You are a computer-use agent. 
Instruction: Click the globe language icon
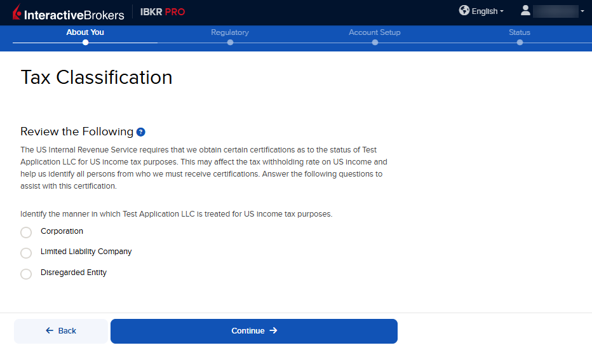(464, 11)
